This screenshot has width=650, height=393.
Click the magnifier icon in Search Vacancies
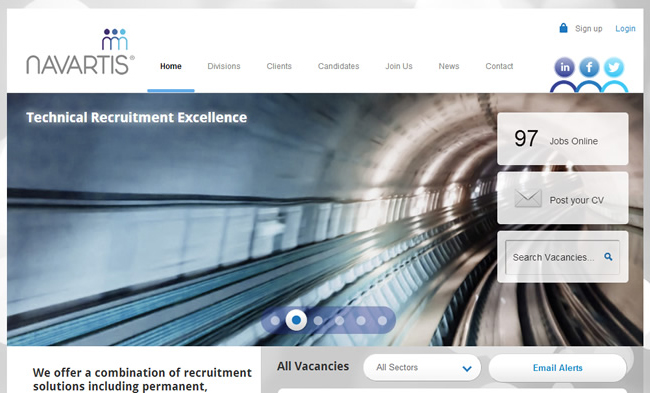608,257
